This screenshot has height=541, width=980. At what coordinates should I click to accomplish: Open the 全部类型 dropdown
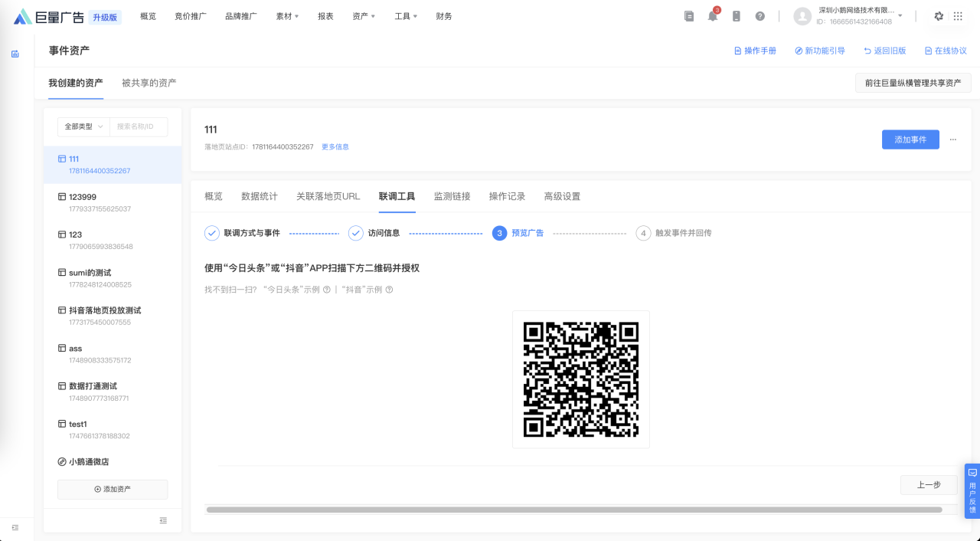[x=83, y=126]
